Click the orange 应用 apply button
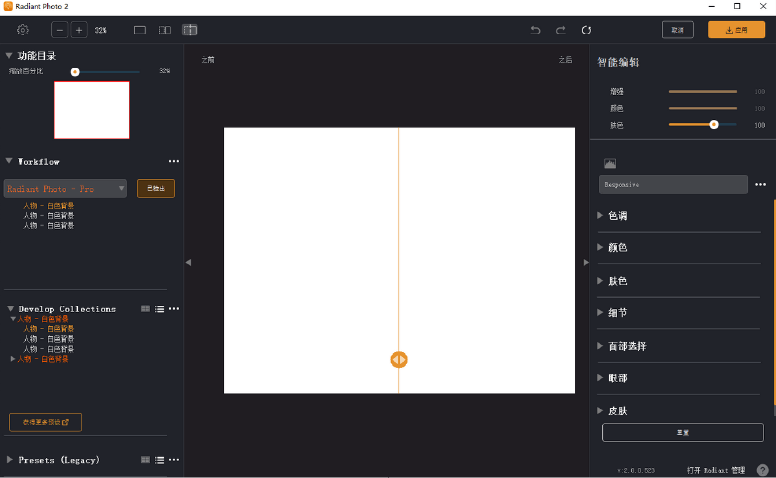Image resolution: width=776 pixels, height=478 pixels. (736, 30)
